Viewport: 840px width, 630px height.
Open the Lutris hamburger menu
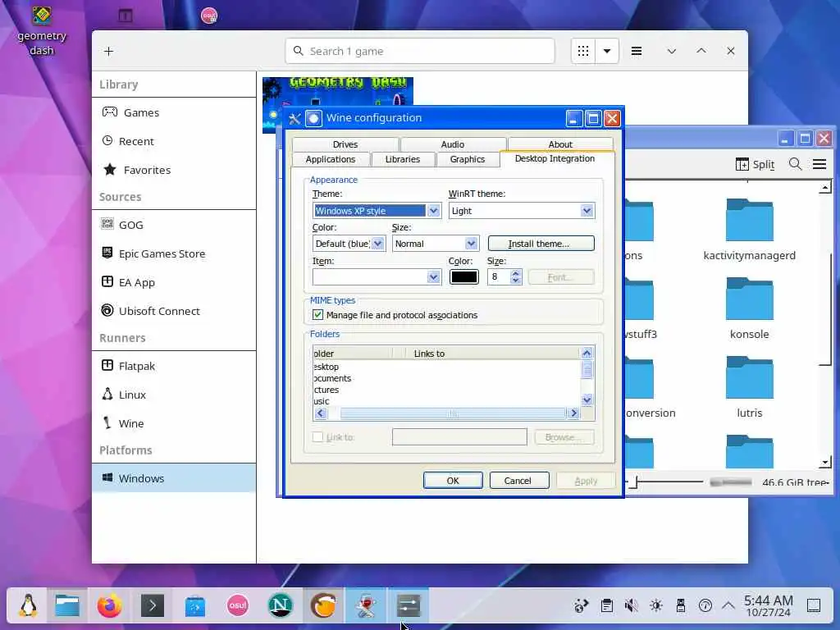(x=637, y=51)
